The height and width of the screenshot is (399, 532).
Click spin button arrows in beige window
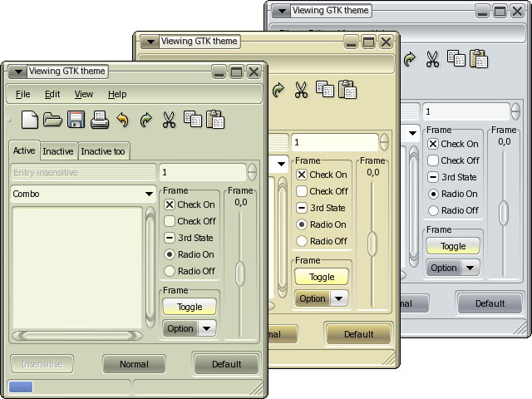tap(384, 142)
